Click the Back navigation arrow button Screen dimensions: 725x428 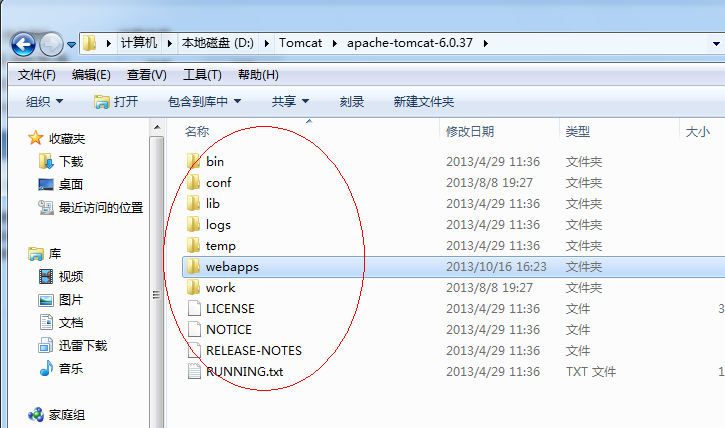click(23, 44)
